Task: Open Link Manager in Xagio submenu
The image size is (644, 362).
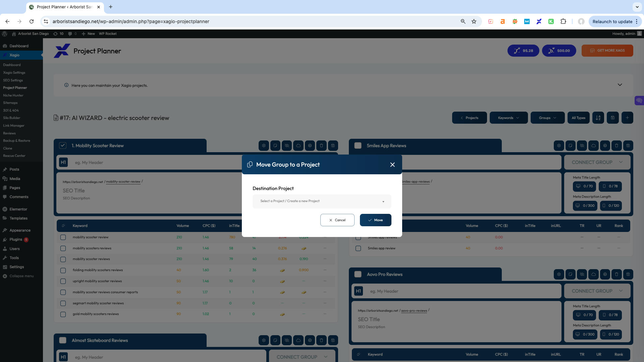Action: click(14, 125)
